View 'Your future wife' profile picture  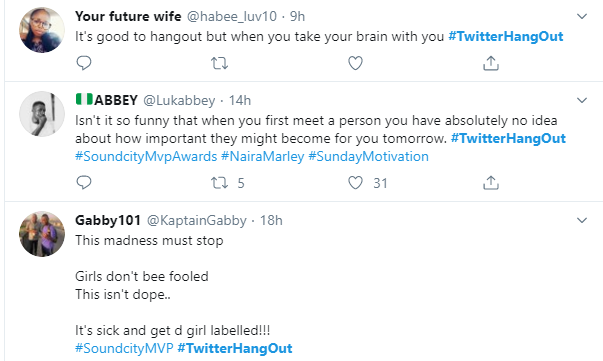(x=42, y=30)
